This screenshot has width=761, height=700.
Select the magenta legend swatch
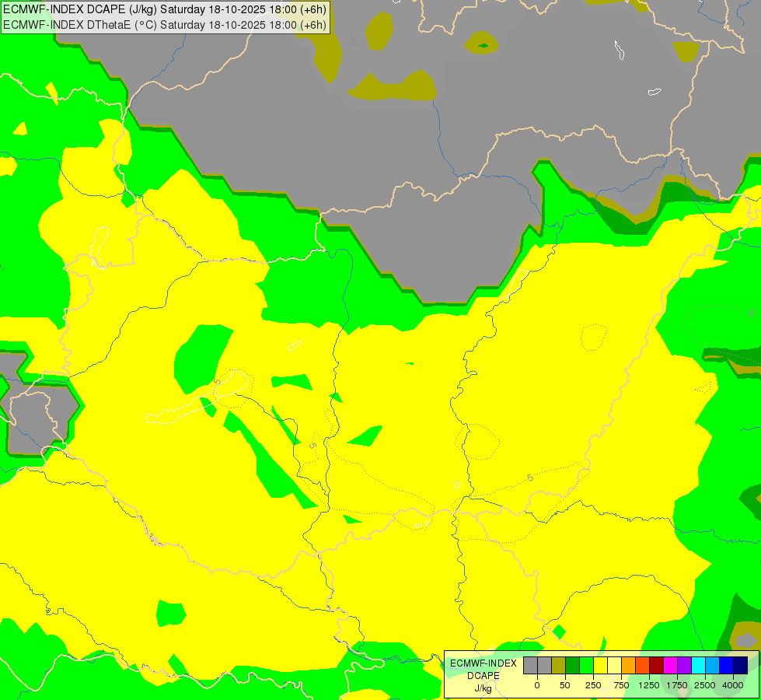click(x=671, y=665)
